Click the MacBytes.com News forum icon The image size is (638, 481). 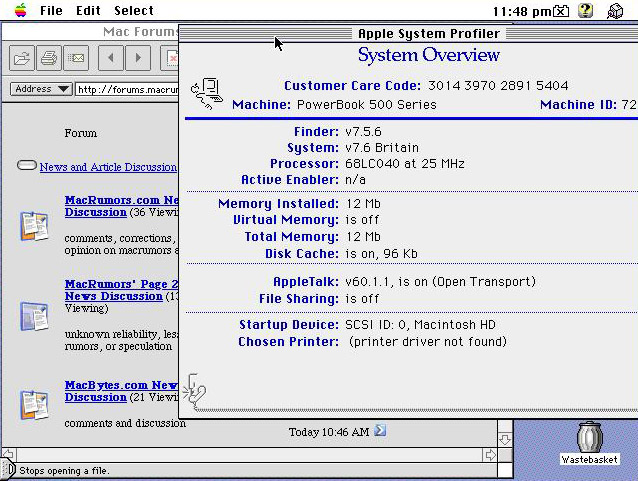(x=34, y=405)
